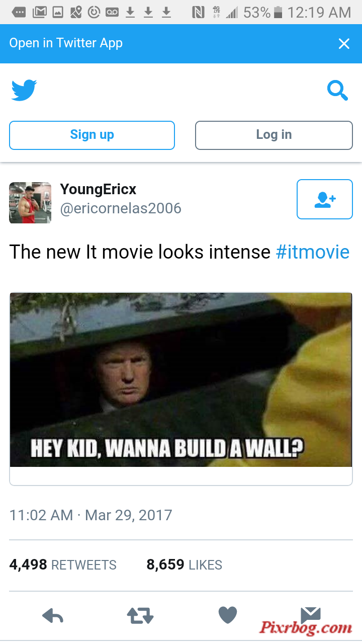Tap the @ericornelas2006 handle

point(121,208)
